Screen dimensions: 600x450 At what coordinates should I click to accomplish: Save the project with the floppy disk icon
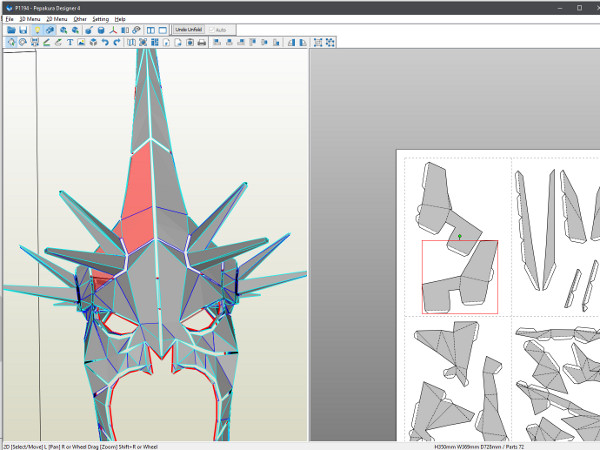23,30
